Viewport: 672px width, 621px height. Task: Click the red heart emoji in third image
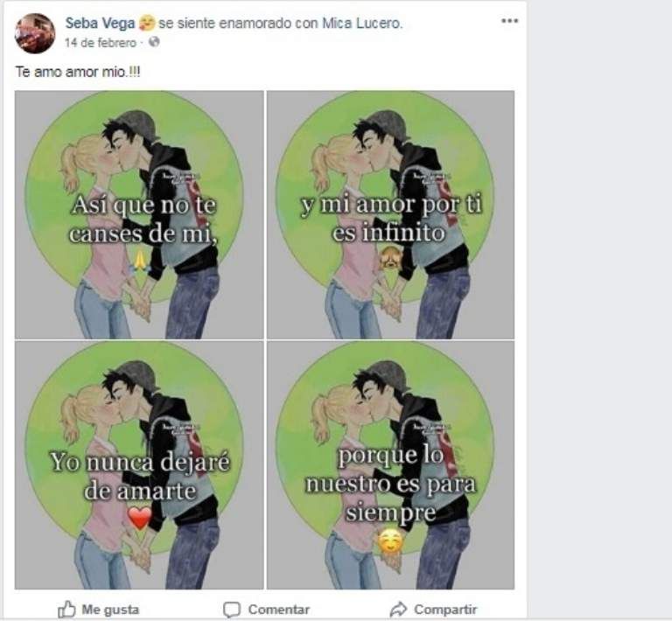tap(140, 517)
